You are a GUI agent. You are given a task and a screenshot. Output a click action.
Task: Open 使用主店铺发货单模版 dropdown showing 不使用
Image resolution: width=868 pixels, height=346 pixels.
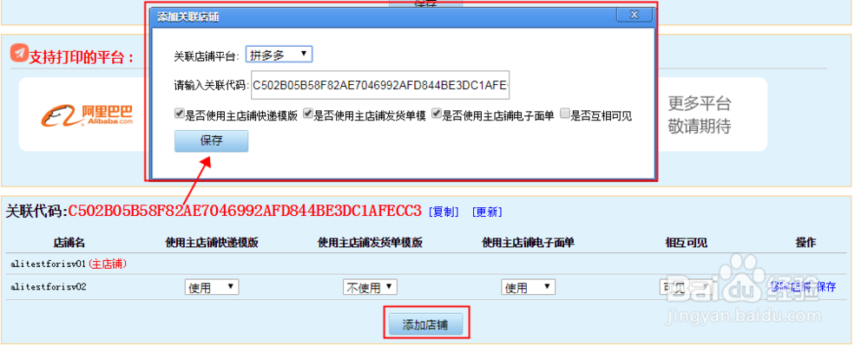[x=370, y=287]
